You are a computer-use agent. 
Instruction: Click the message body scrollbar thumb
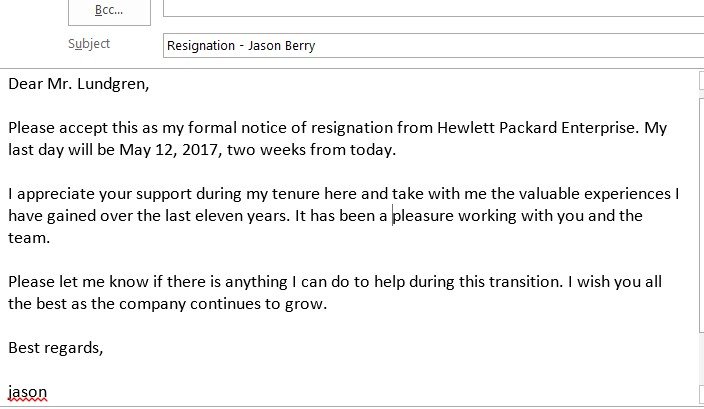[x=702, y=215]
